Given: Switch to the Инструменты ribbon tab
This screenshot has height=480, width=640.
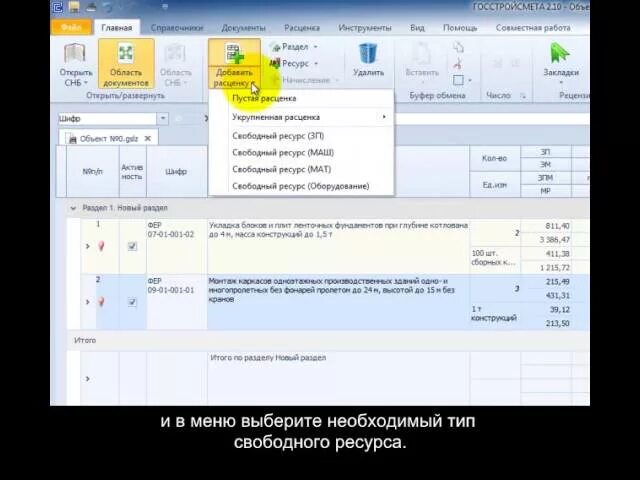Looking at the screenshot, I should pos(365,28).
